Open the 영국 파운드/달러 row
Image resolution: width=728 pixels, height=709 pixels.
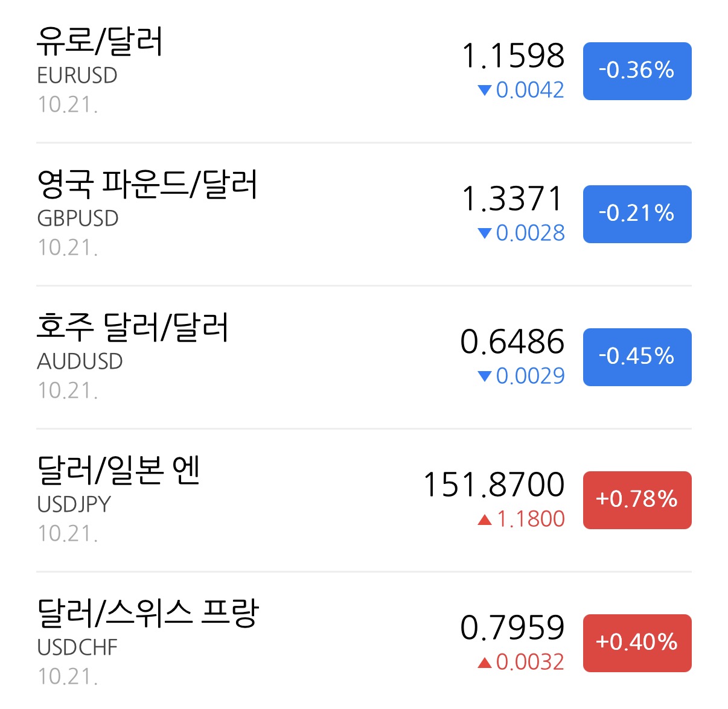(364, 214)
